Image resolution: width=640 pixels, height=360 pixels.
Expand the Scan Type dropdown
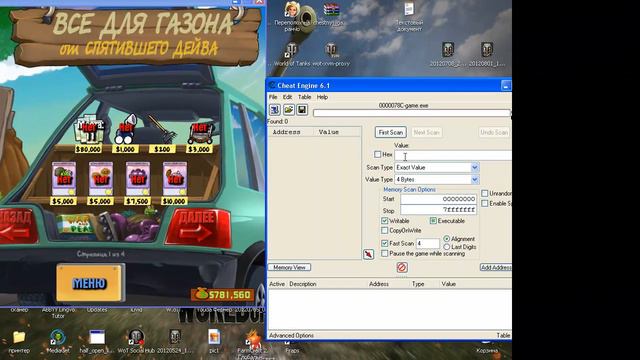click(x=474, y=167)
